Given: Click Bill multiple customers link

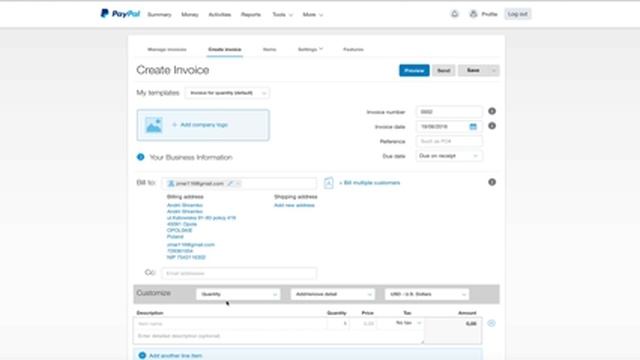Looking at the screenshot, I should point(369,183).
